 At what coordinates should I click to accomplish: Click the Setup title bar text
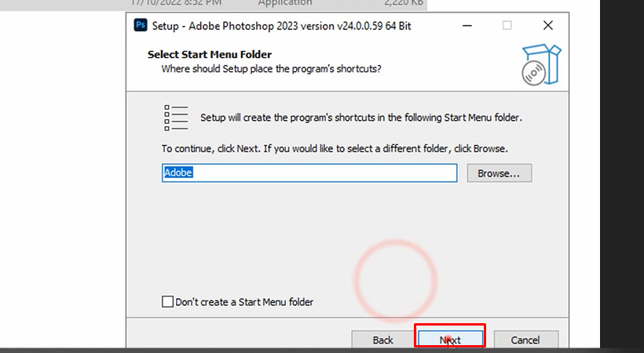(281, 25)
